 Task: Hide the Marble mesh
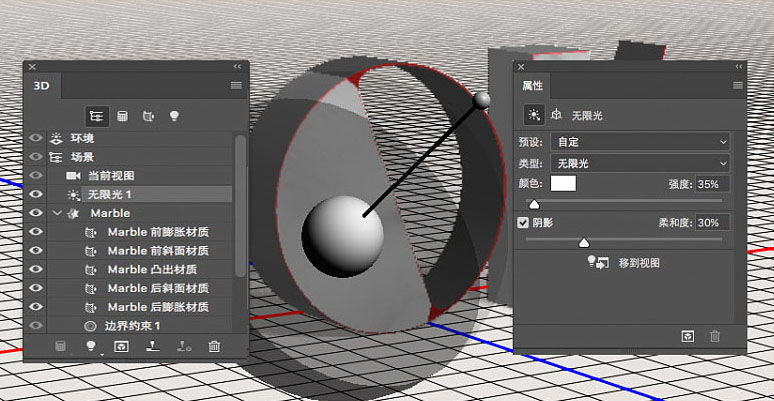(x=36, y=213)
